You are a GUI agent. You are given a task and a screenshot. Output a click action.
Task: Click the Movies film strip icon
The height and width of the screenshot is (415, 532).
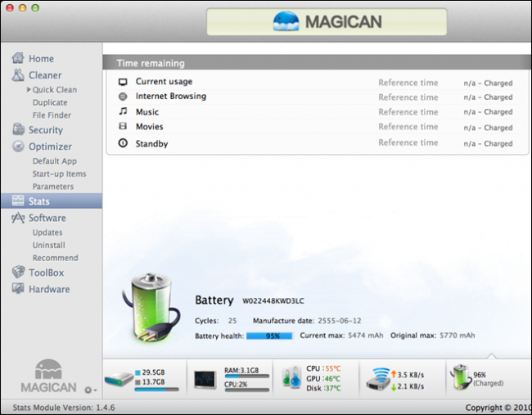pyautogui.click(x=123, y=126)
